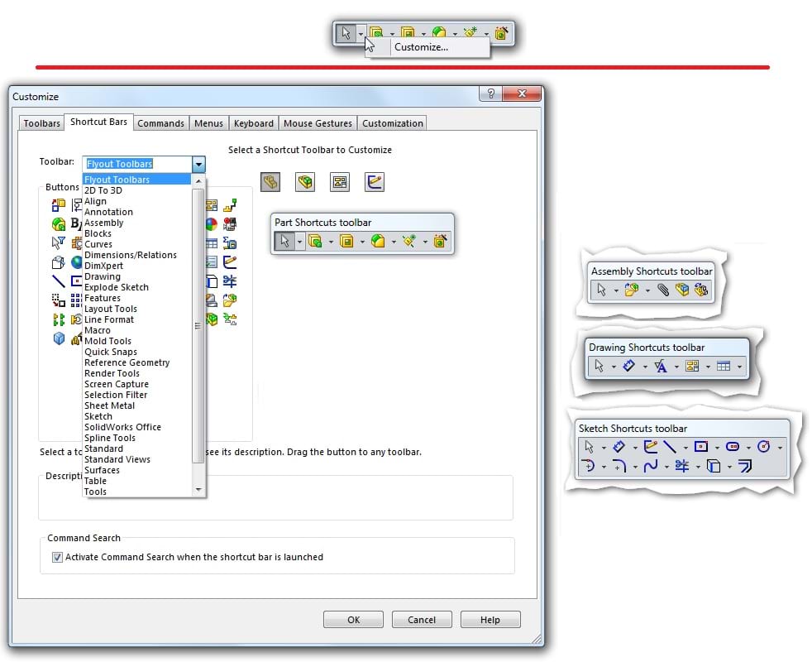
Task: Click table icon in Drawing Shortcuts toolbar
Action: pos(724,367)
